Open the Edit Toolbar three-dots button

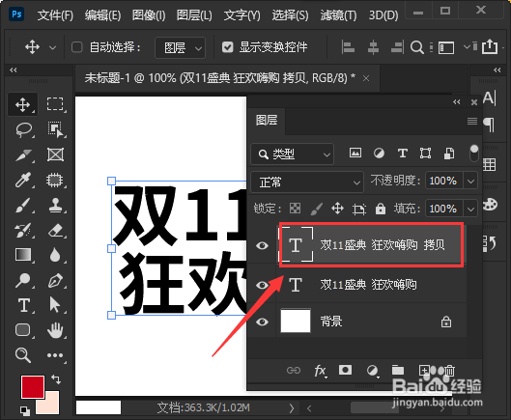click(x=55, y=355)
